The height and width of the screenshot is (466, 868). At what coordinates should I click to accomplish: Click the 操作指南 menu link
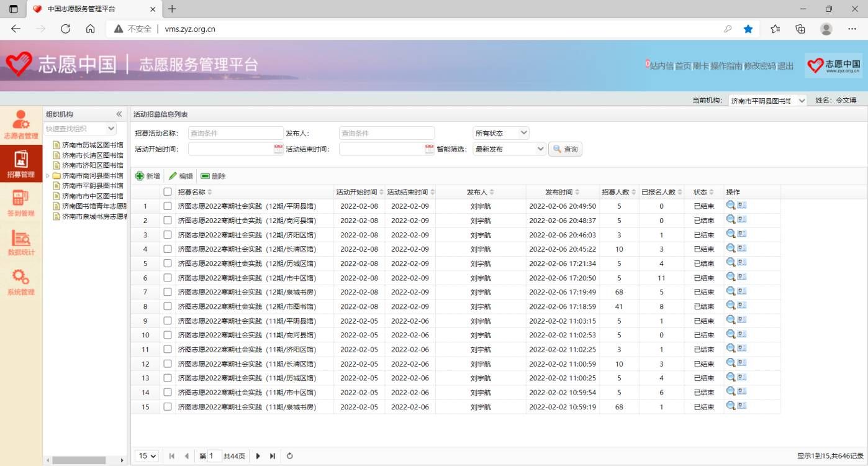tap(726, 66)
